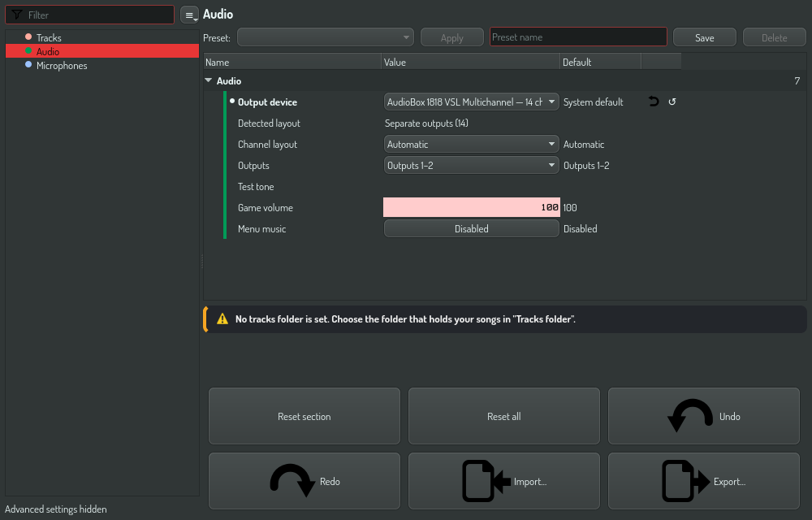Screen dimensions: 812x520
Task: Click the Game volume value field
Action: pos(471,207)
